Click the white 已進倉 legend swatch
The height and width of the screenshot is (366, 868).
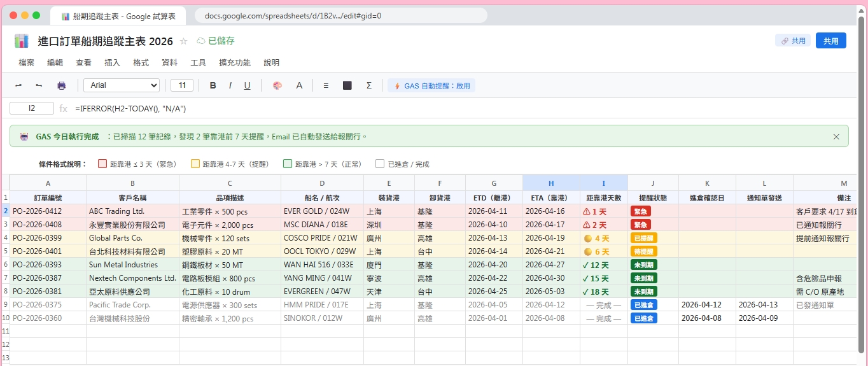380,164
